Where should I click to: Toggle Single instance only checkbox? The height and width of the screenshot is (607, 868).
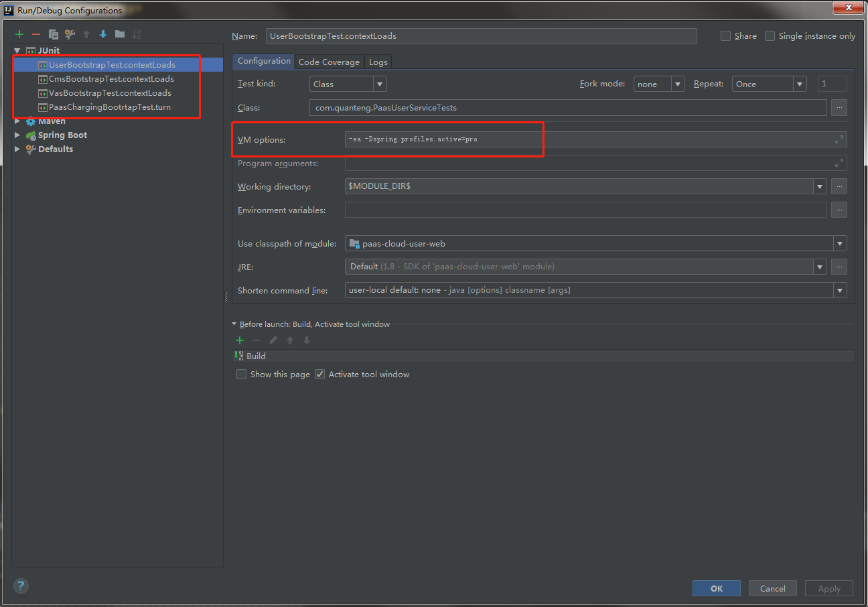(x=770, y=36)
